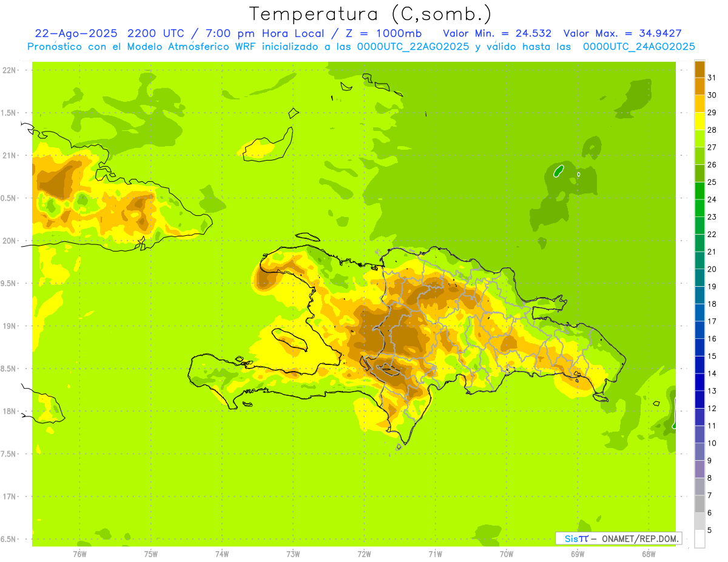Click "0000UTC_24AGO2025" valid-until time text
Viewport: 728px width, 562px height.
[x=639, y=47]
